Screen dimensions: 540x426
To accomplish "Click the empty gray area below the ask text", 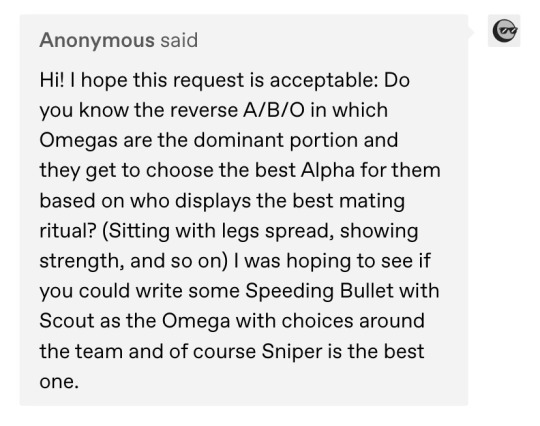I will pos(241,399).
